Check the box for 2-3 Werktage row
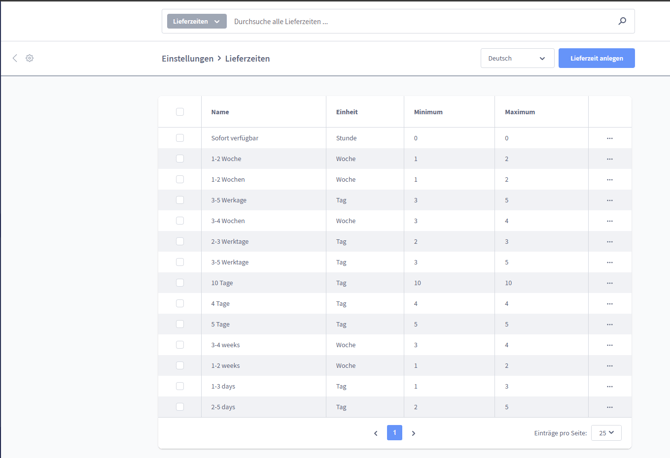 180,241
